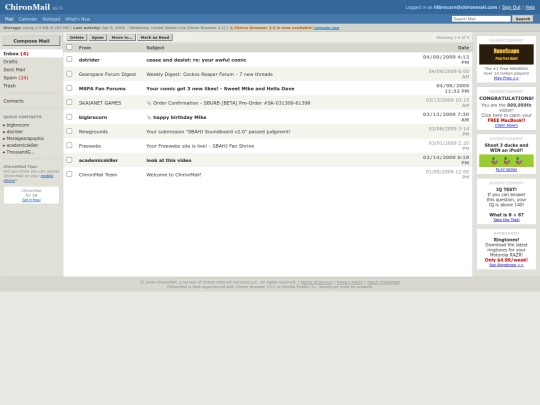
Task: Click the ChironMail logo
Action: (28, 7)
